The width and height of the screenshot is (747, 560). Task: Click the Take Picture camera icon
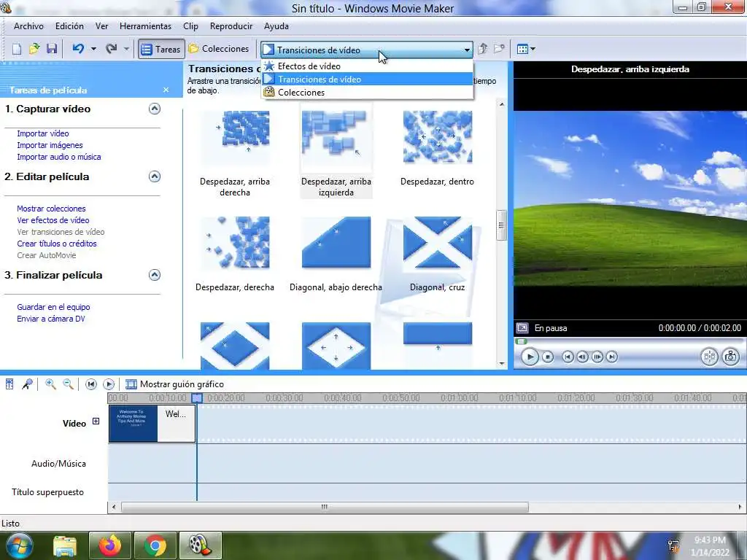731,357
